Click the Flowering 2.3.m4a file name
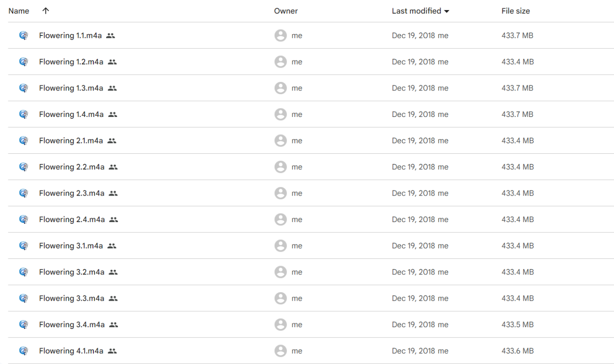Image resolution: width=614 pixels, height=364 pixels. click(72, 193)
